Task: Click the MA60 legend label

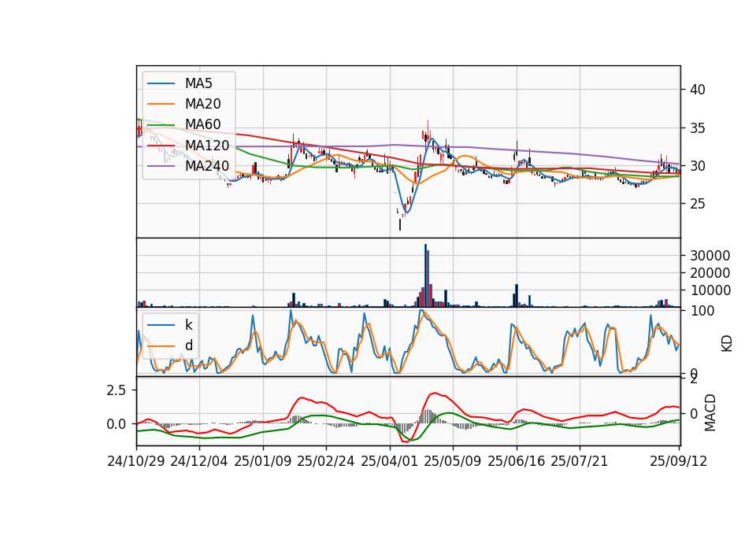Action: [202, 124]
